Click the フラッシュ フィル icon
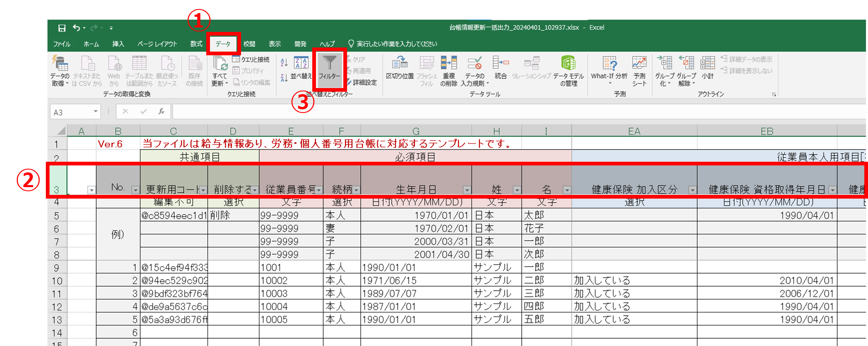The width and height of the screenshot is (868, 346). (x=426, y=71)
